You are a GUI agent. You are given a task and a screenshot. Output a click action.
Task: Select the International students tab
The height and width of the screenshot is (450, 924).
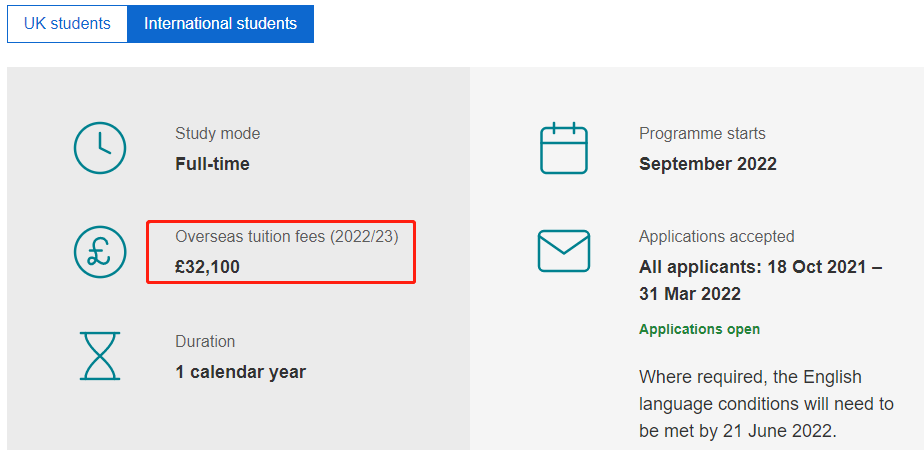click(220, 24)
